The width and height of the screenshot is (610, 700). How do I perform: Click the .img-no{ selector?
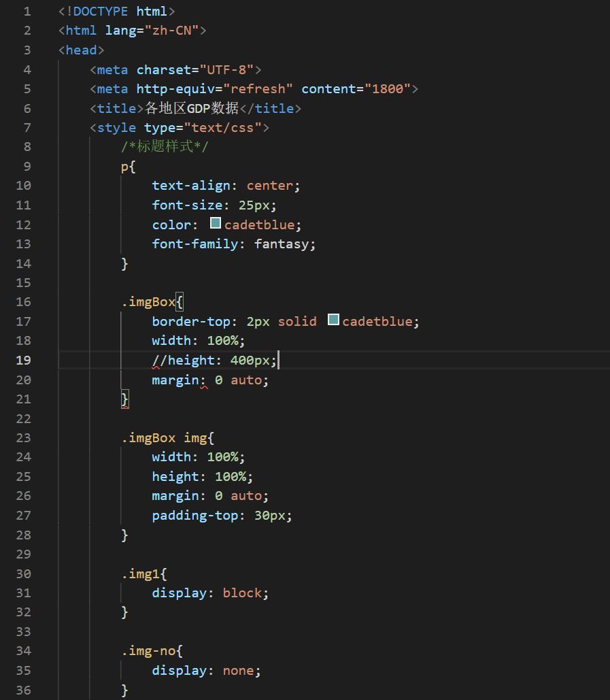click(152, 651)
